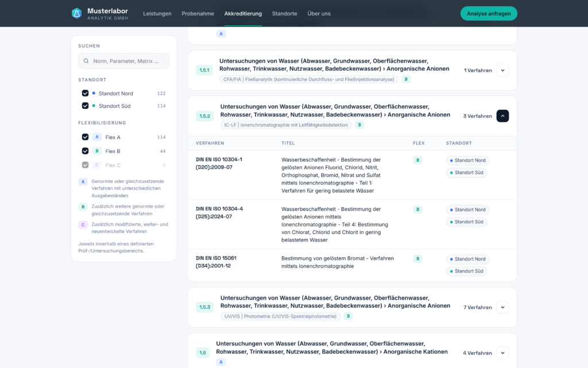Click the Analyse anfragen button

(x=489, y=14)
